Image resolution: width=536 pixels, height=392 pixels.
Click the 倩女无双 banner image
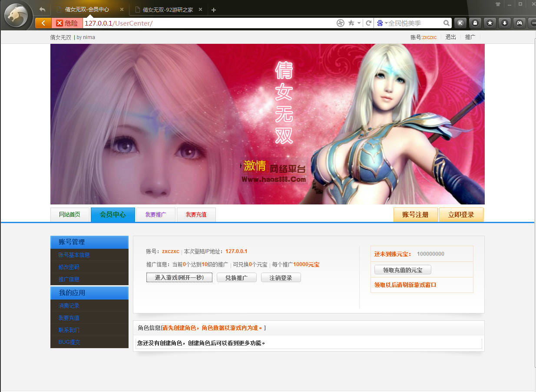tap(268, 124)
